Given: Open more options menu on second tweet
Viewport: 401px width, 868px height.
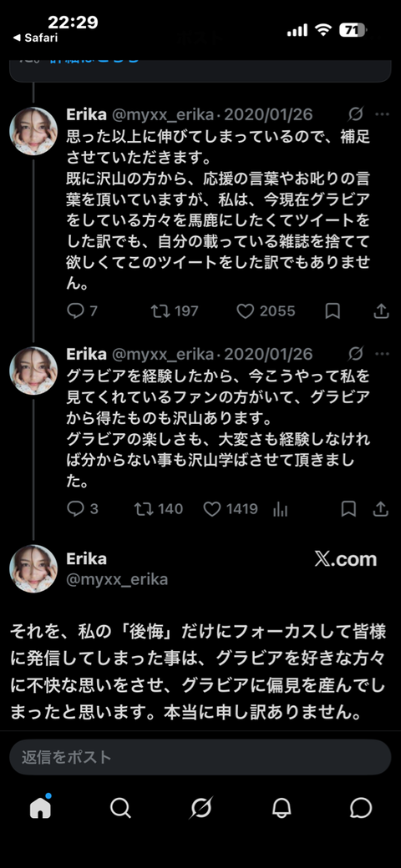Looking at the screenshot, I should click(382, 354).
